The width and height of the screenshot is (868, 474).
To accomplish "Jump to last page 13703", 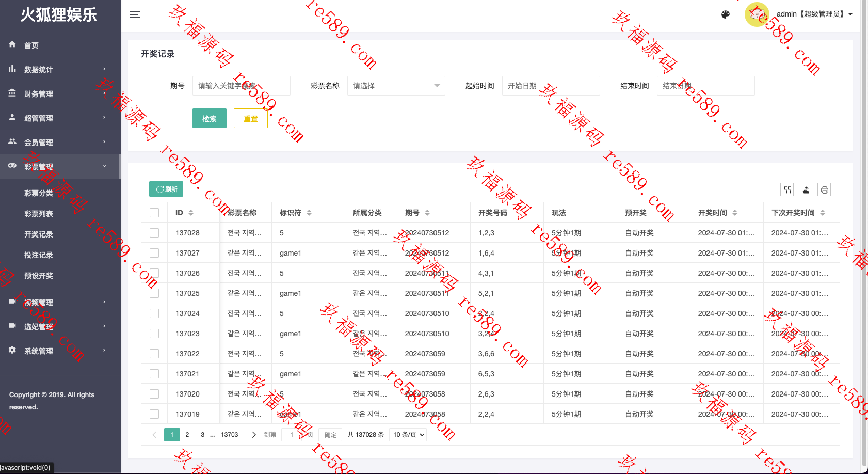I will [230, 435].
